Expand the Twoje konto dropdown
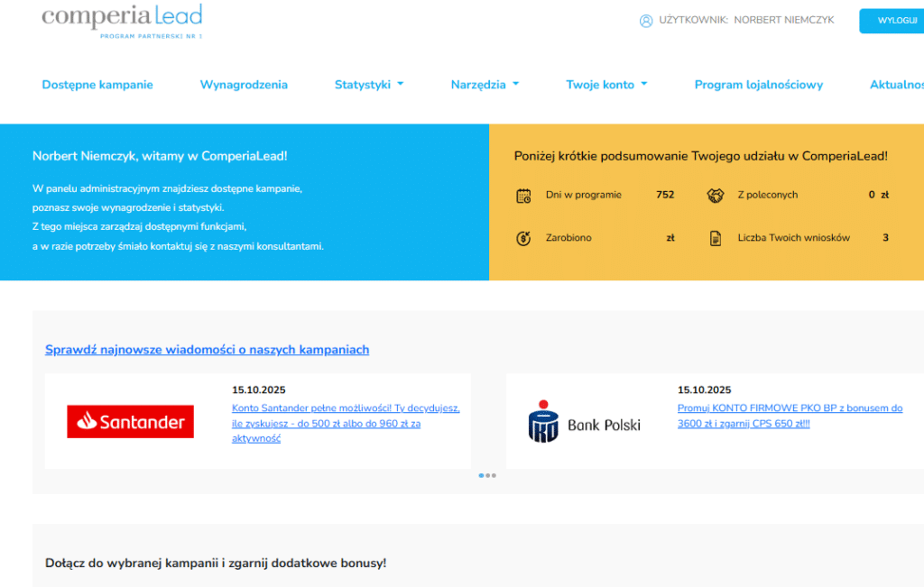Image resolution: width=924 pixels, height=587 pixels. [606, 85]
